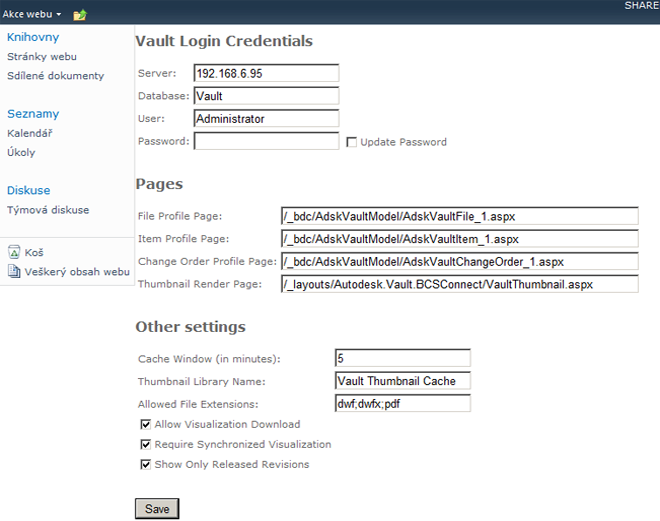Open the Akce webu dropdown menu

pos(32,14)
